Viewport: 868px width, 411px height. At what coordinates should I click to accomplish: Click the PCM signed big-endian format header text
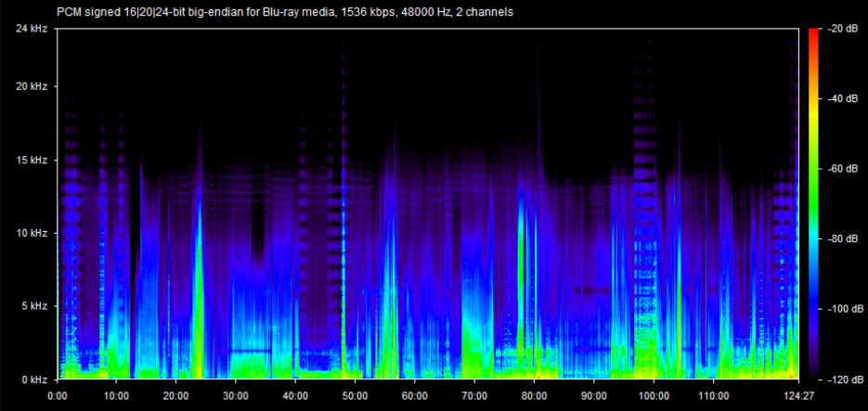coord(285,12)
